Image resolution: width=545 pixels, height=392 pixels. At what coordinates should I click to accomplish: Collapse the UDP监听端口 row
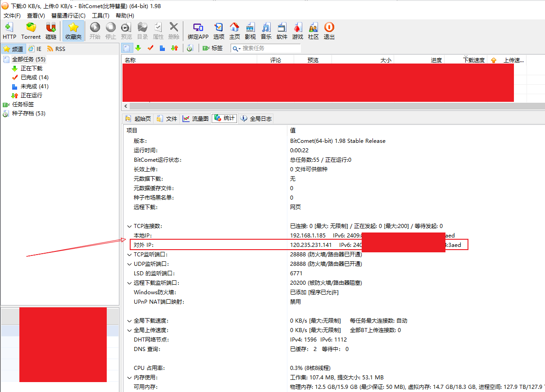[x=129, y=264]
